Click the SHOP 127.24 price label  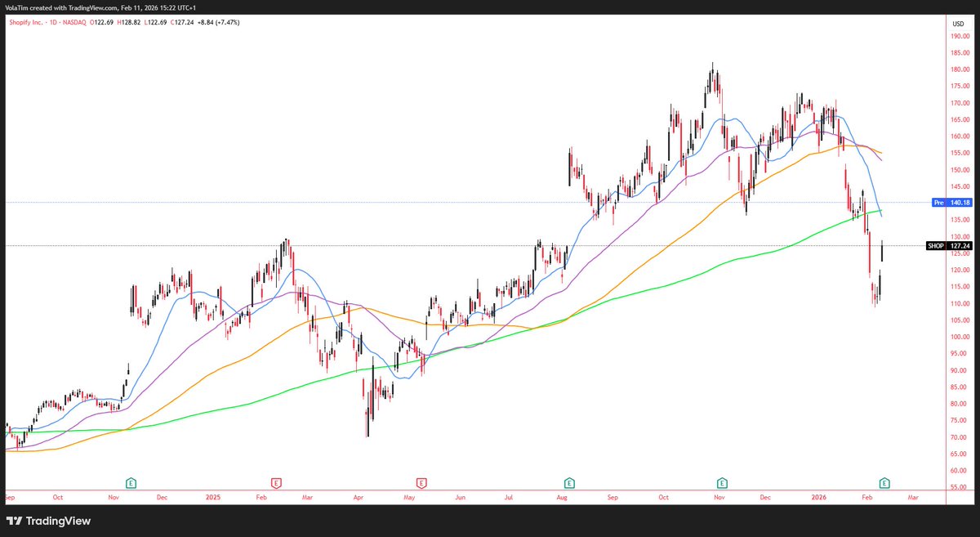click(x=950, y=245)
